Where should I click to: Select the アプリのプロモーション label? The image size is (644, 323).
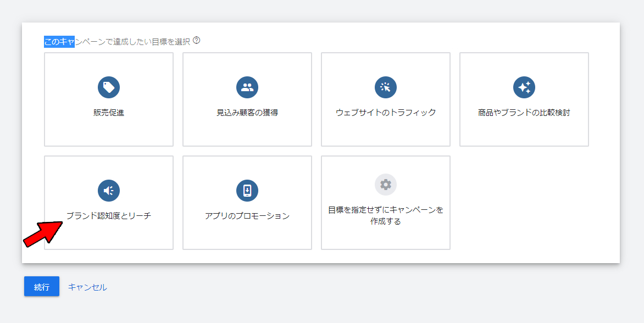[247, 216]
